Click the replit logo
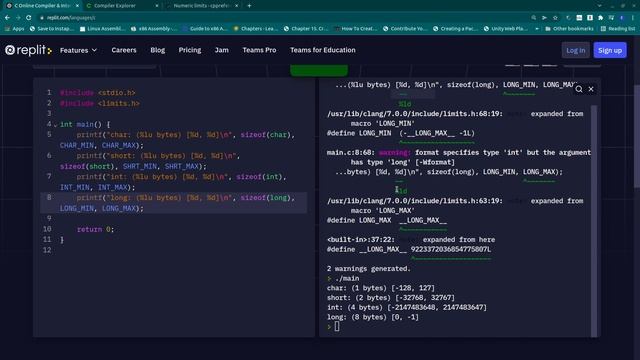Viewport: 640px width, 360px height. [x=29, y=50]
